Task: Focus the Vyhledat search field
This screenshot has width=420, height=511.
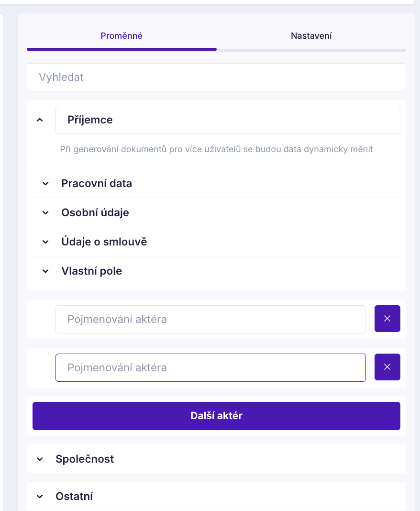Action: click(x=216, y=77)
